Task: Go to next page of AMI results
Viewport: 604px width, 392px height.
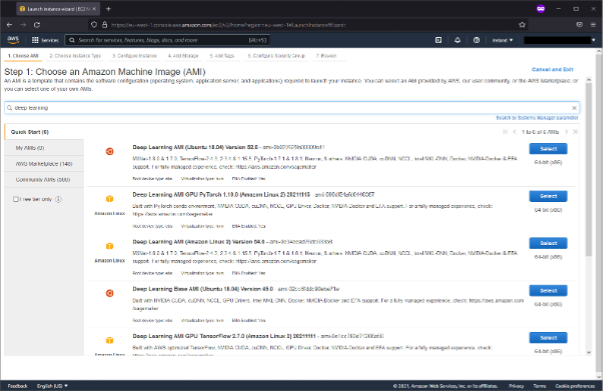Action: tap(566, 132)
